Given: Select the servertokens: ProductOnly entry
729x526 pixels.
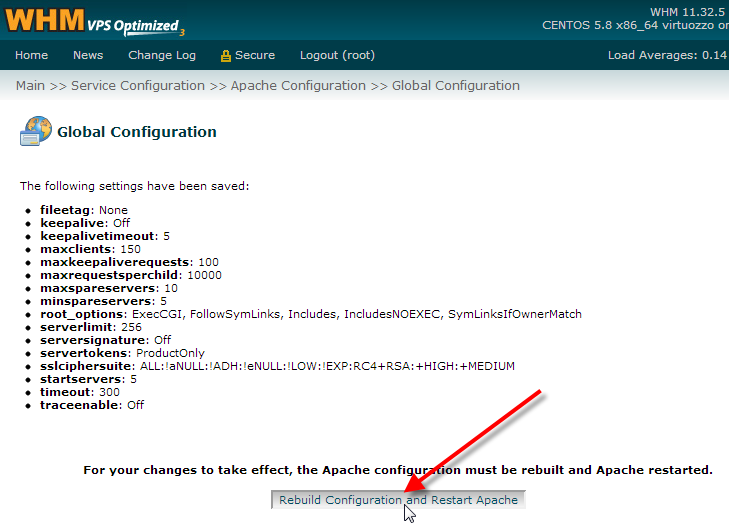Looking at the screenshot, I should pos(122,353).
